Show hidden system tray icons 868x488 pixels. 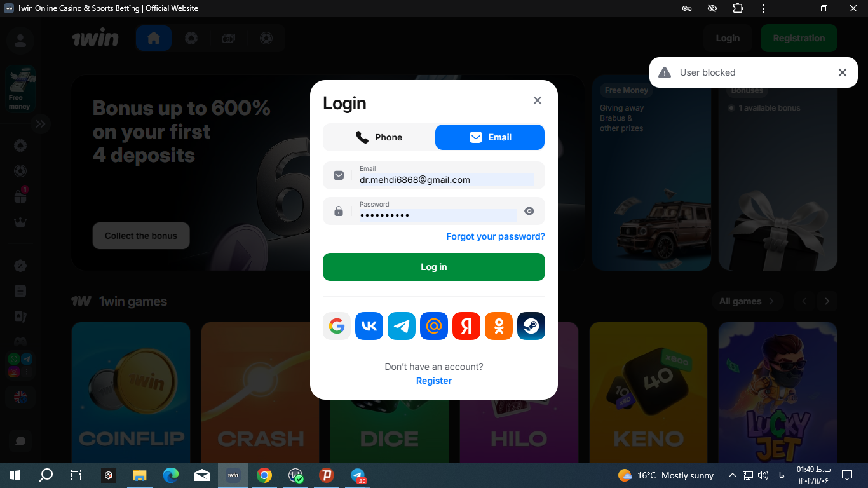732,475
